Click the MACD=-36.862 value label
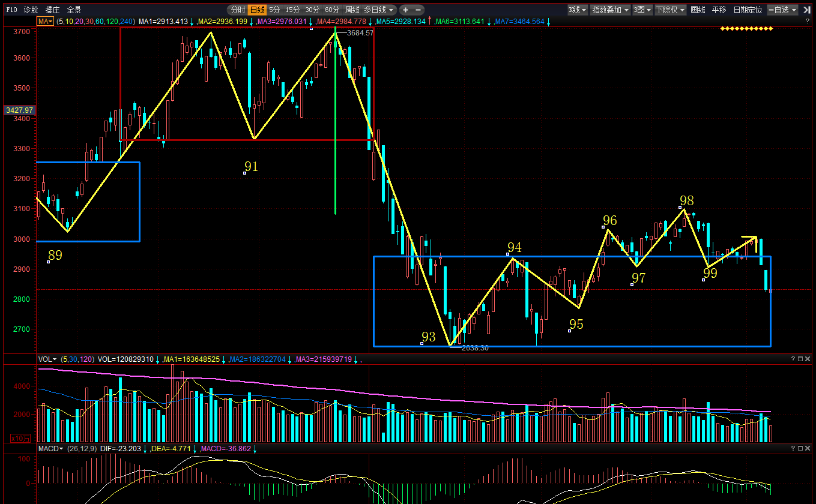The image size is (816, 504). pos(226,449)
